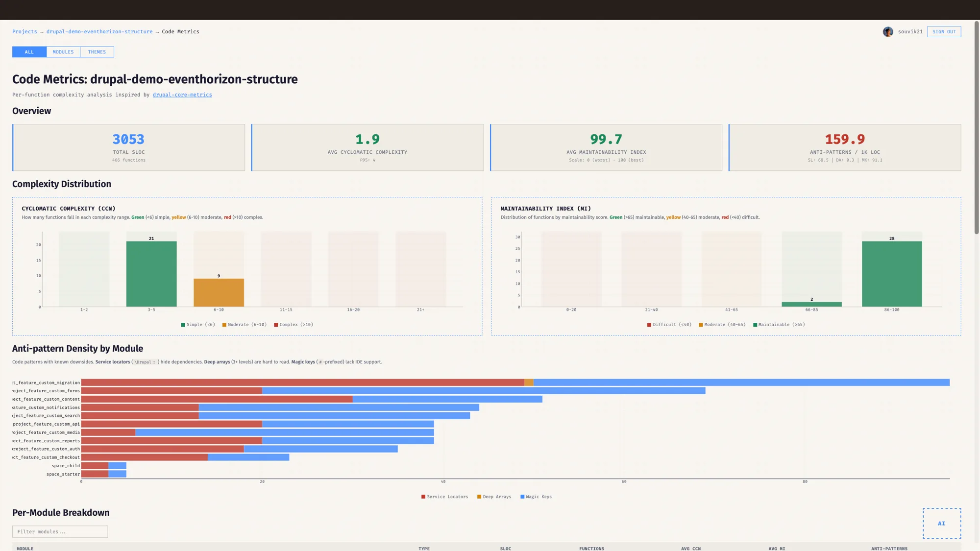Click the space_child anti-pattern bar
980x551 pixels.
coord(104,466)
